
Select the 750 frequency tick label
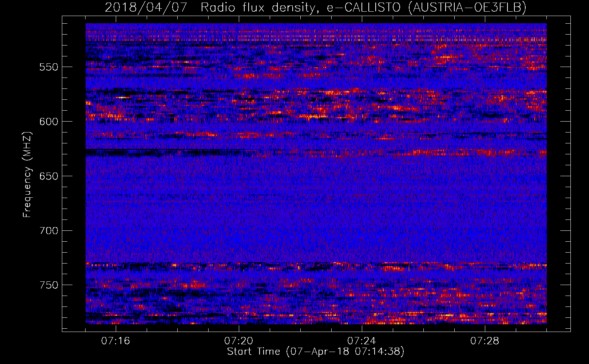[49, 285]
